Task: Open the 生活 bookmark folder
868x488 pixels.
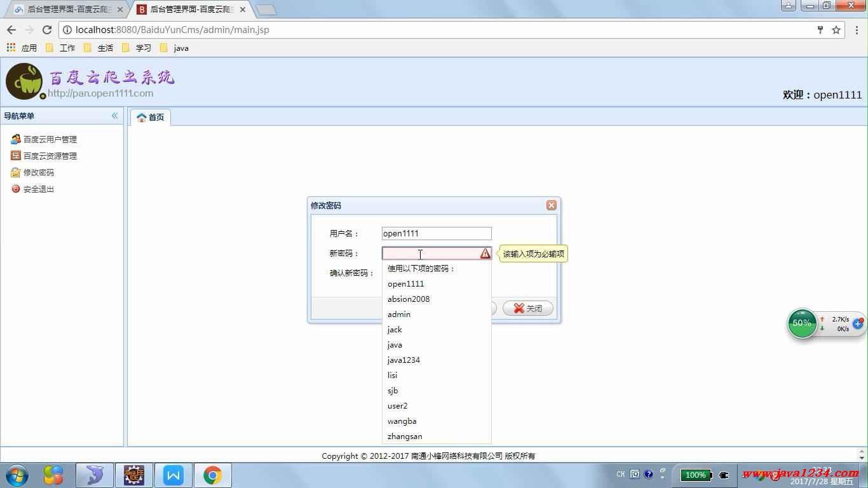Action: pos(99,48)
